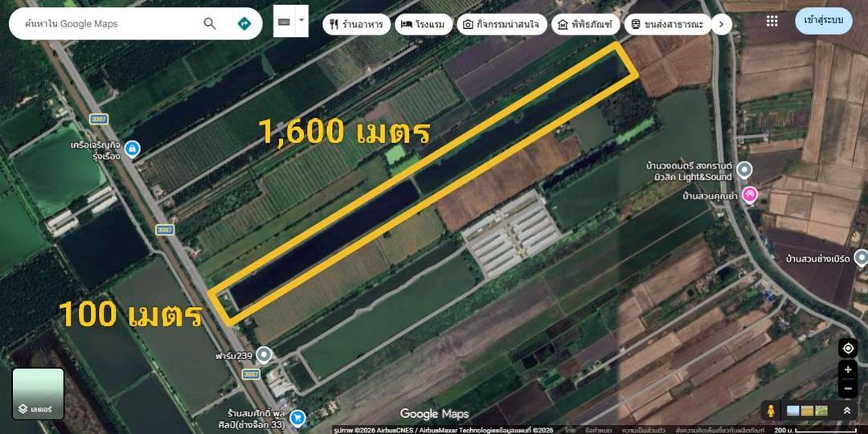
Task: Click the show my location icon
Action: click(x=848, y=348)
